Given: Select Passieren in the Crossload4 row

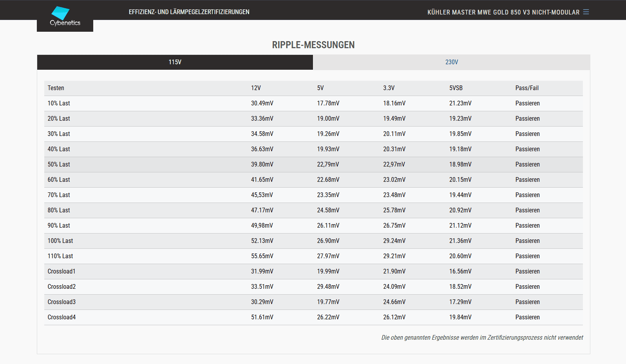Looking at the screenshot, I should [527, 317].
